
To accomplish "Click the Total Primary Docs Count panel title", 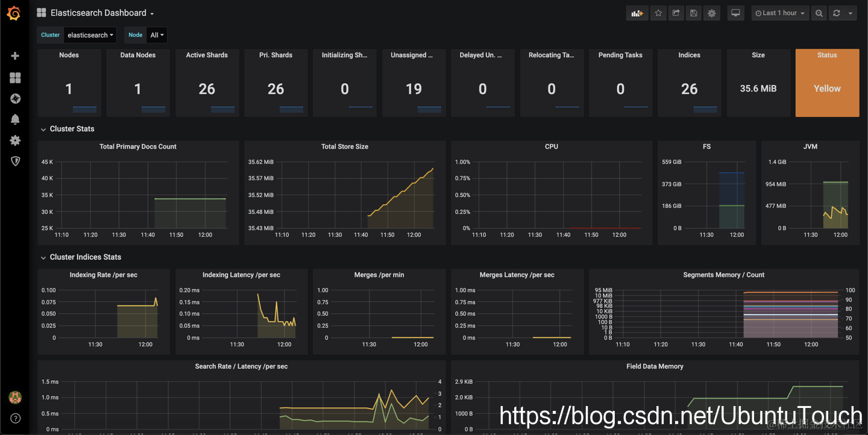I will (x=138, y=146).
